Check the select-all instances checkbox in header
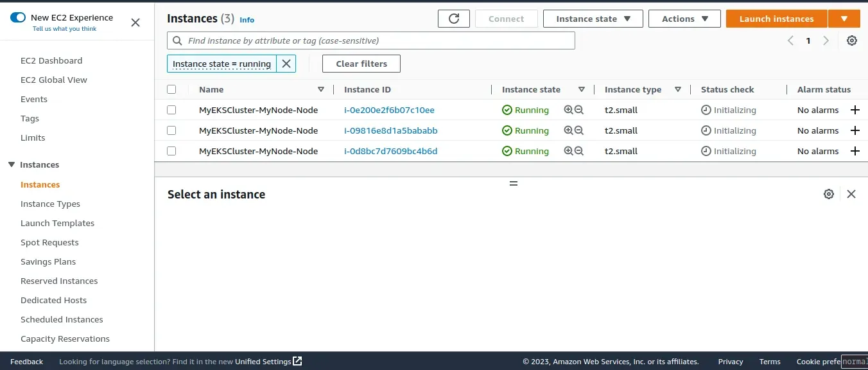 pyautogui.click(x=171, y=89)
